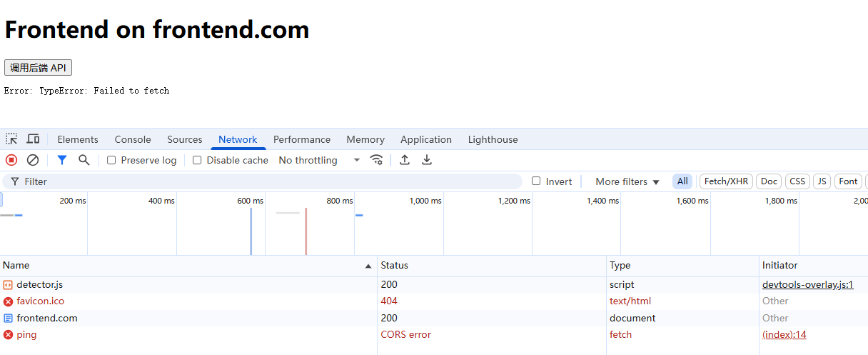Open network search magnifier

click(84, 160)
